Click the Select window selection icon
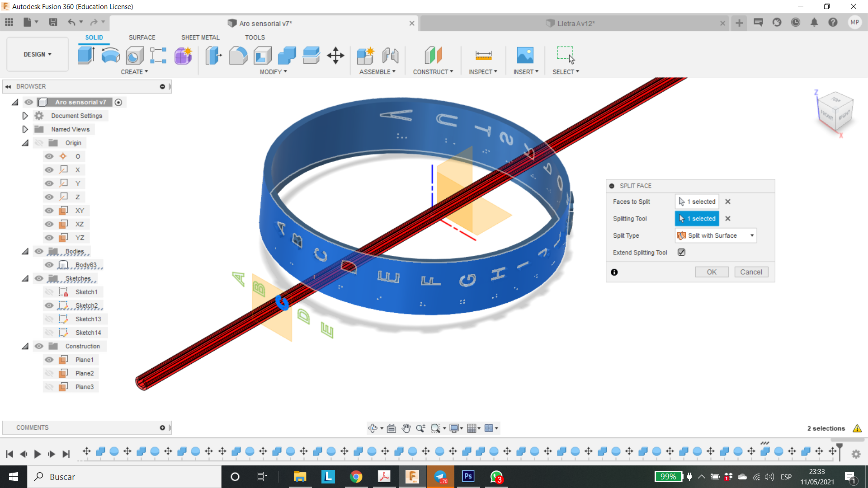 [566, 56]
